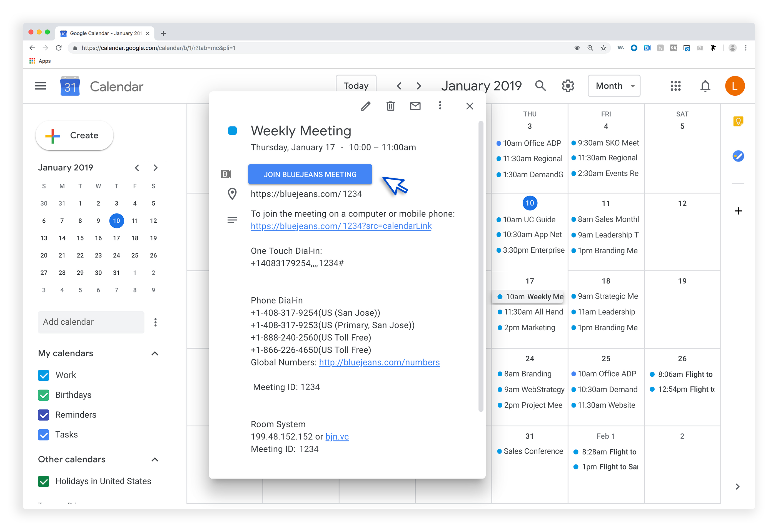Open the 8:06am Flight to event
Screen dimensions: 778x532
click(x=681, y=374)
